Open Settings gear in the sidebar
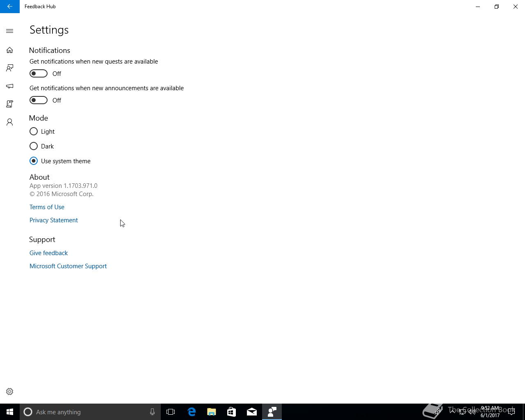Image resolution: width=525 pixels, height=420 pixels. (x=10, y=392)
